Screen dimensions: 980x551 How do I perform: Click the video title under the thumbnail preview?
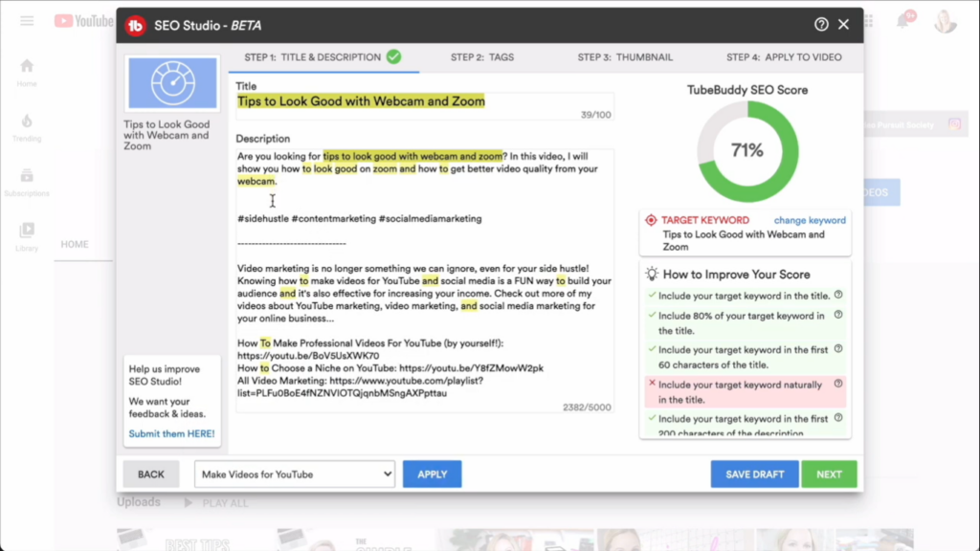[167, 135]
